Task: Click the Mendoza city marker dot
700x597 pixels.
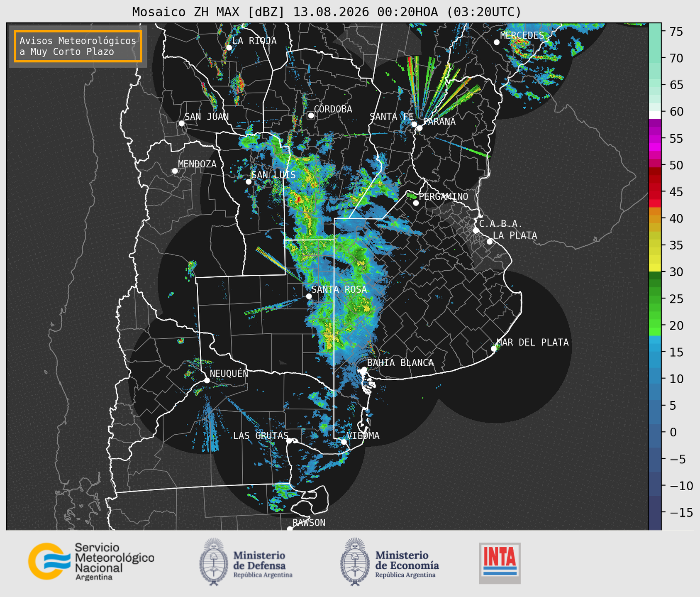Action: pos(175,171)
